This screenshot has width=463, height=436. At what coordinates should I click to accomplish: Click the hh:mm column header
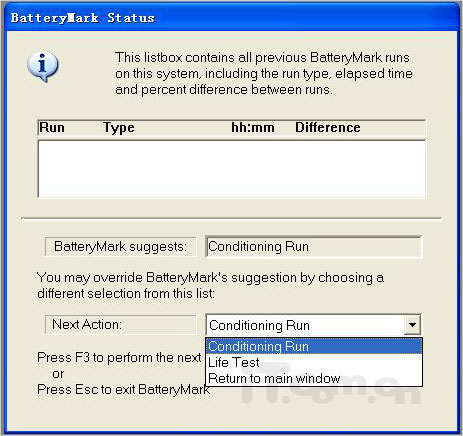pyautogui.click(x=253, y=128)
